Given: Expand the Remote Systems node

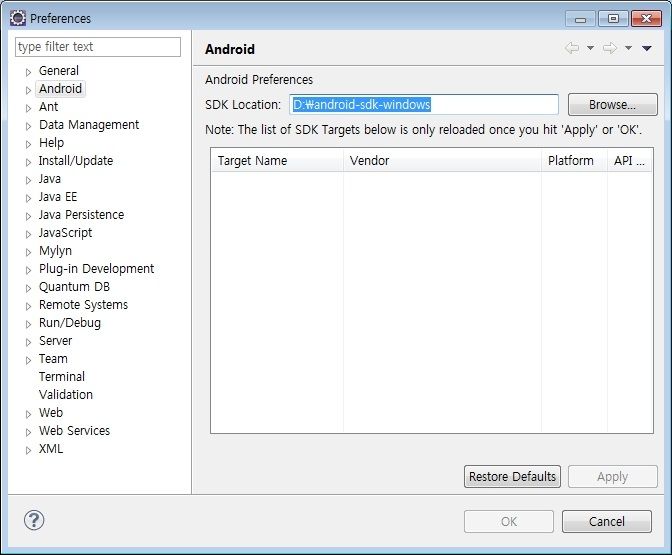Looking at the screenshot, I should (28, 306).
